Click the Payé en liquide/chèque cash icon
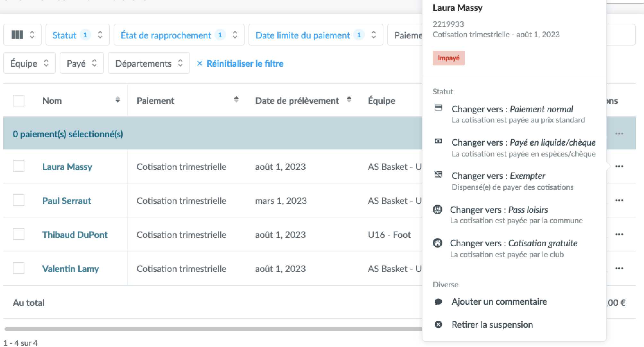This screenshot has width=644, height=347. (x=438, y=141)
